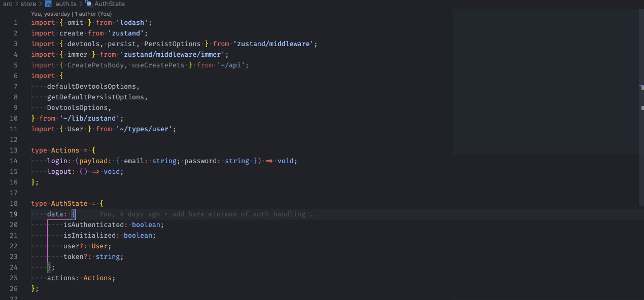Select the AuthState breadcrumb symbol
644x300 pixels.
(110, 4)
